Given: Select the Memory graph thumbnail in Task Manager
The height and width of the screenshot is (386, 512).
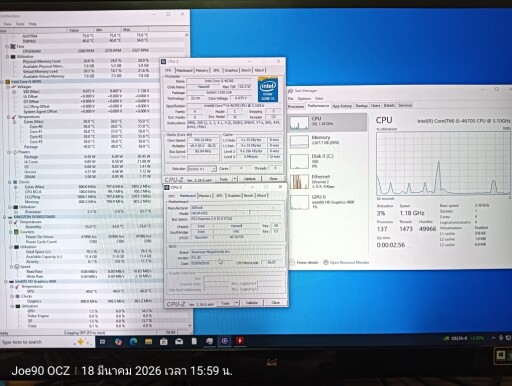Looking at the screenshot, I should point(299,142).
